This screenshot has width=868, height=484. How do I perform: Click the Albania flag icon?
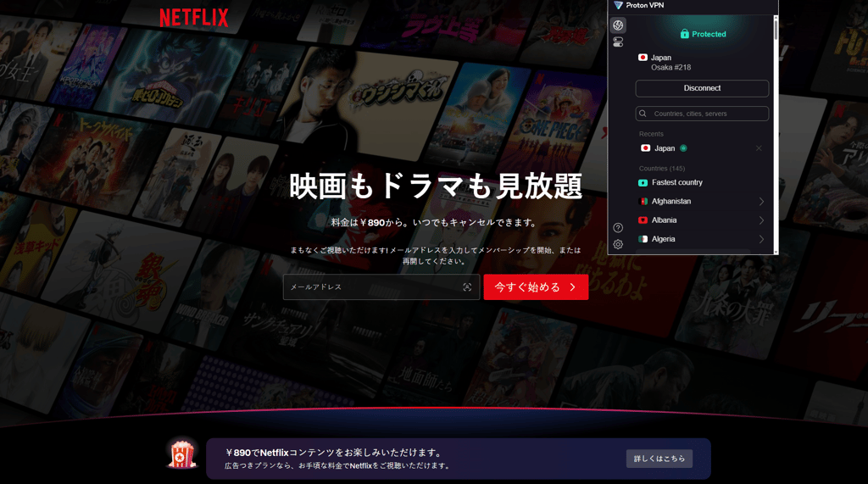pyautogui.click(x=643, y=220)
